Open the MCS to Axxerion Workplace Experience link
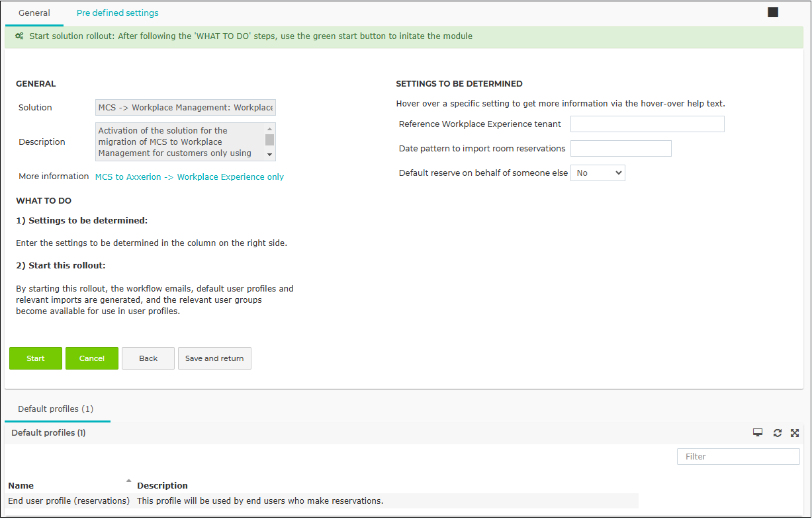This screenshot has width=812, height=519. coord(189,177)
